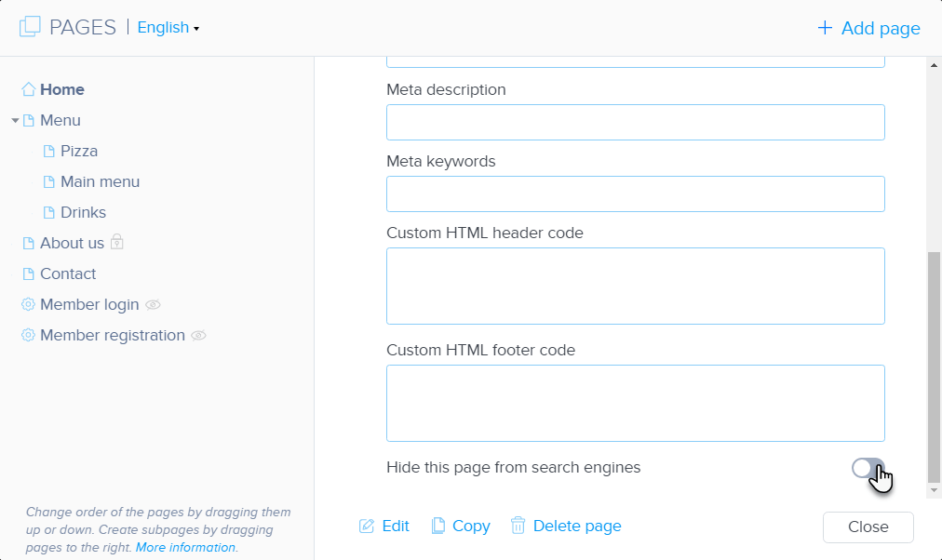This screenshot has width=942, height=560.
Task: Click the gear icon beside Member registration
Action: [28, 335]
